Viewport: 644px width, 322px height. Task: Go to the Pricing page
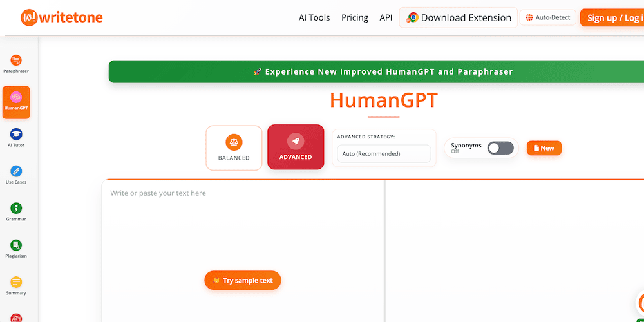(355, 17)
